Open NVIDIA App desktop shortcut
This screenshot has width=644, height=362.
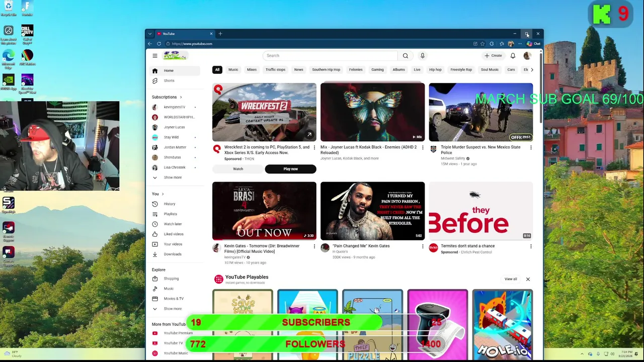click(x=9, y=82)
